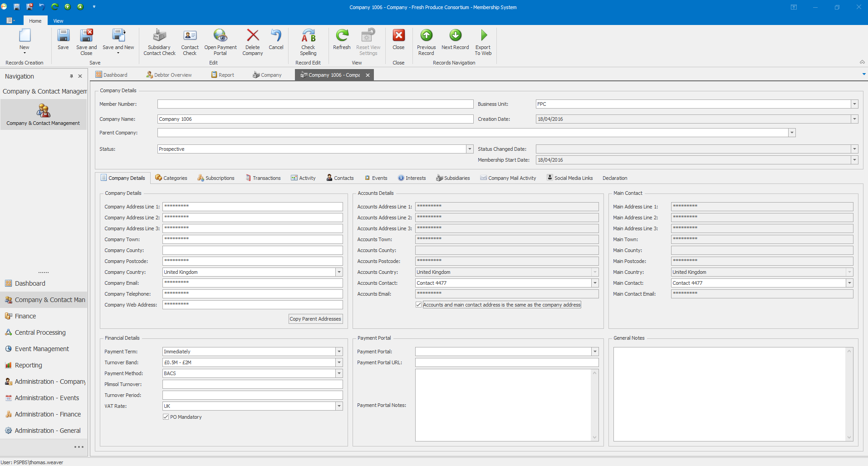Click the New record ribbon icon
This screenshot has width=868, height=466.
point(25,35)
